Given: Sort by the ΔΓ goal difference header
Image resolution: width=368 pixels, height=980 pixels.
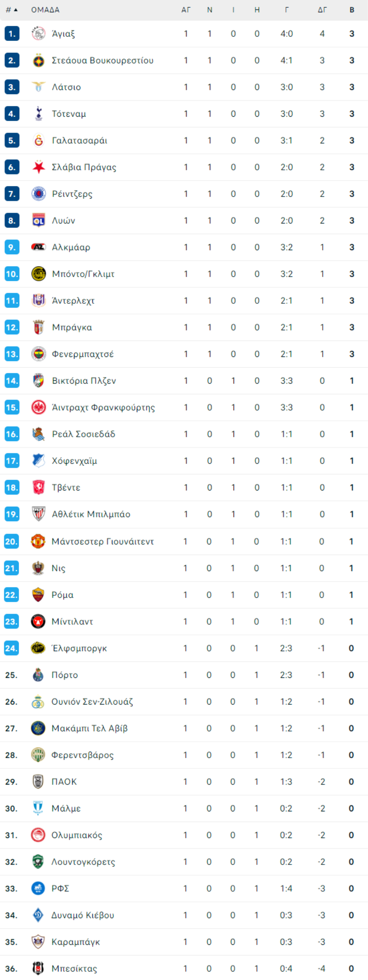Looking at the screenshot, I should coord(322,10).
